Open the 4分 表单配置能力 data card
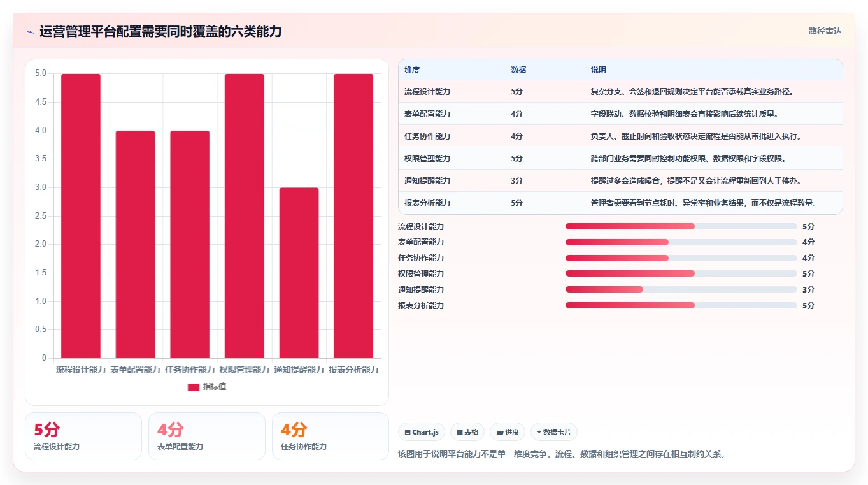Screen dimensions: 868x485 pos(207,436)
